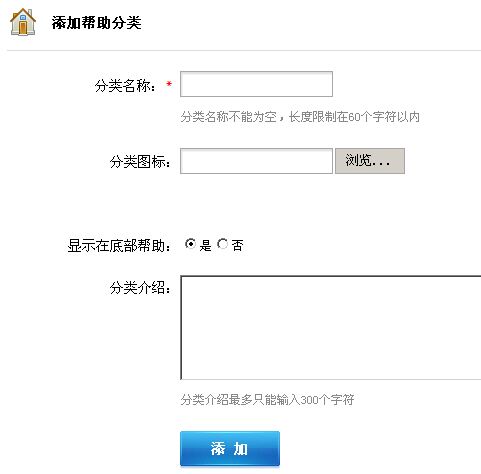Image resolution: width=481 pixels, height=474 pixels.
Task: Open the file picker with 浏览... button
Action: point(370,161)
